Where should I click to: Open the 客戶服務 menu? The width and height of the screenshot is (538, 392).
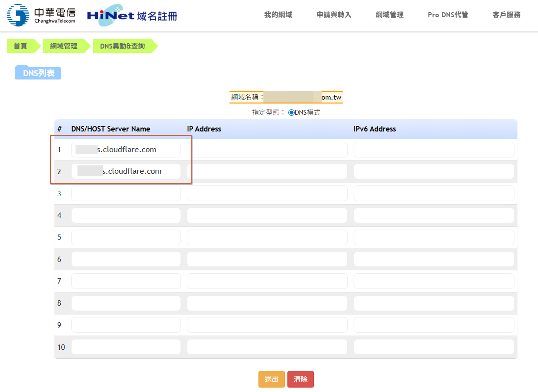click(507, 15)
